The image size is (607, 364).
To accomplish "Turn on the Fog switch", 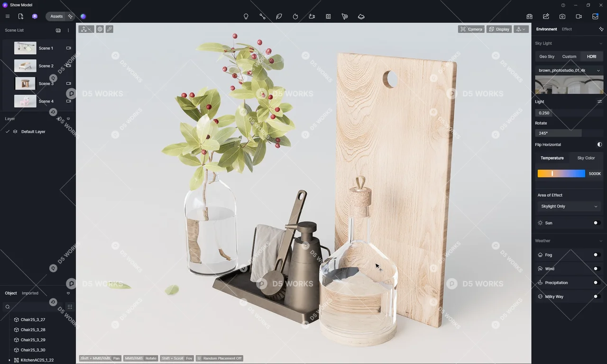I will pyautogui.click(x=597, y=255).
